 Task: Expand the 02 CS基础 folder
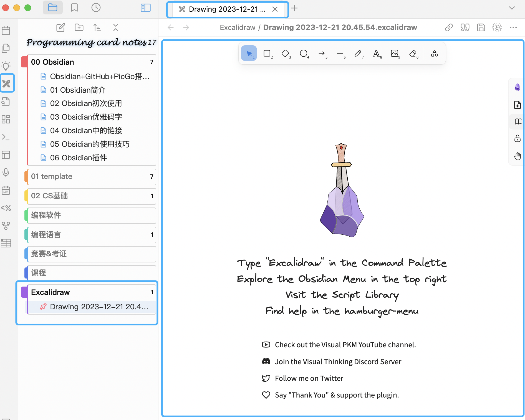pos(92,196)
